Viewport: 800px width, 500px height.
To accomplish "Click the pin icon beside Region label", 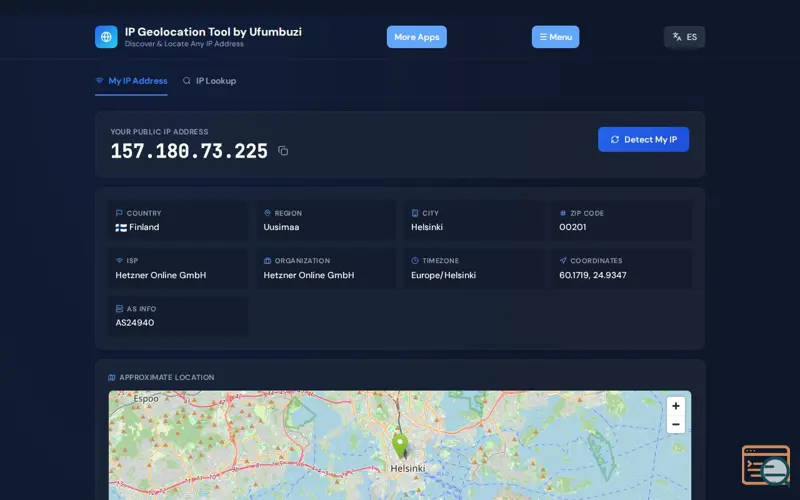I will (x=267, y=213).
